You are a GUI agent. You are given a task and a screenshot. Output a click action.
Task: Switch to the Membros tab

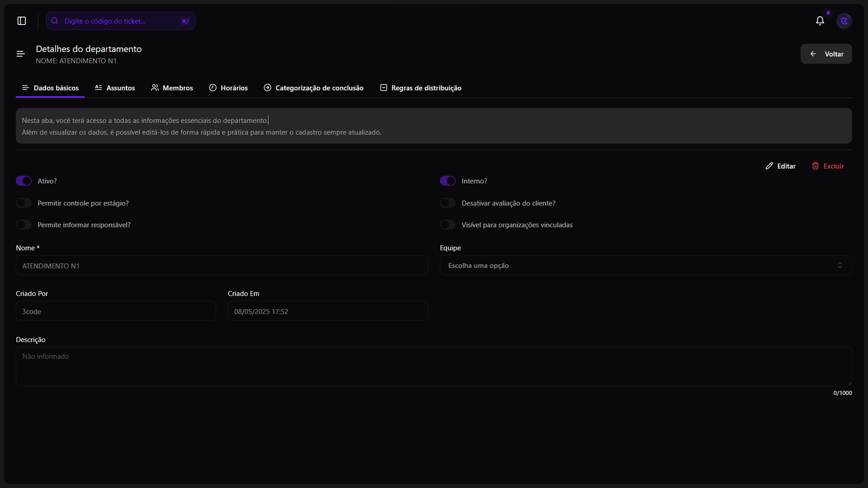point(172,88)
